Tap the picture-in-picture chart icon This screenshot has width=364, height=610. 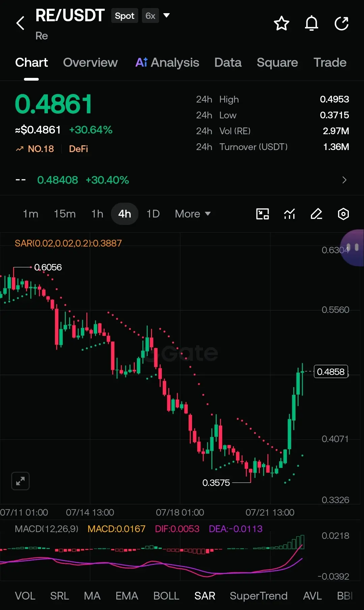(x=263, y=214)
